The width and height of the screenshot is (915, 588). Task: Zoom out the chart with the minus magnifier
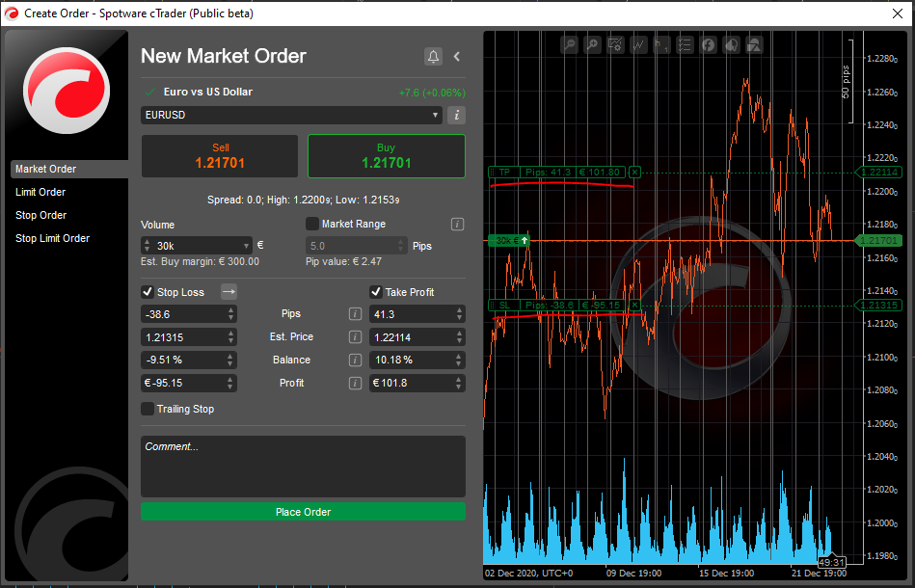[x=569, y=45]
